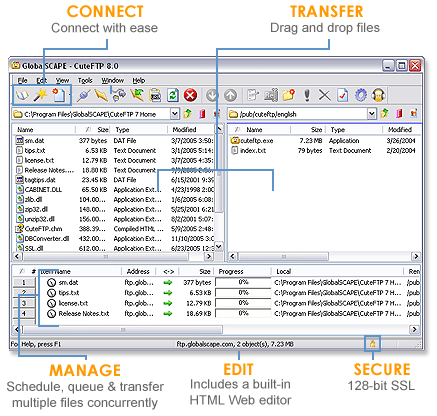This screenshot has width=437, height=416.
Task: Open the Window menu
Action: coord(113,80)
